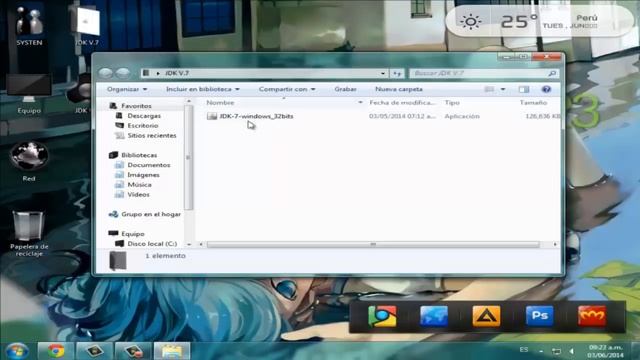
Task: Select Equipo in navigation pane
Action: coord(133,234)
